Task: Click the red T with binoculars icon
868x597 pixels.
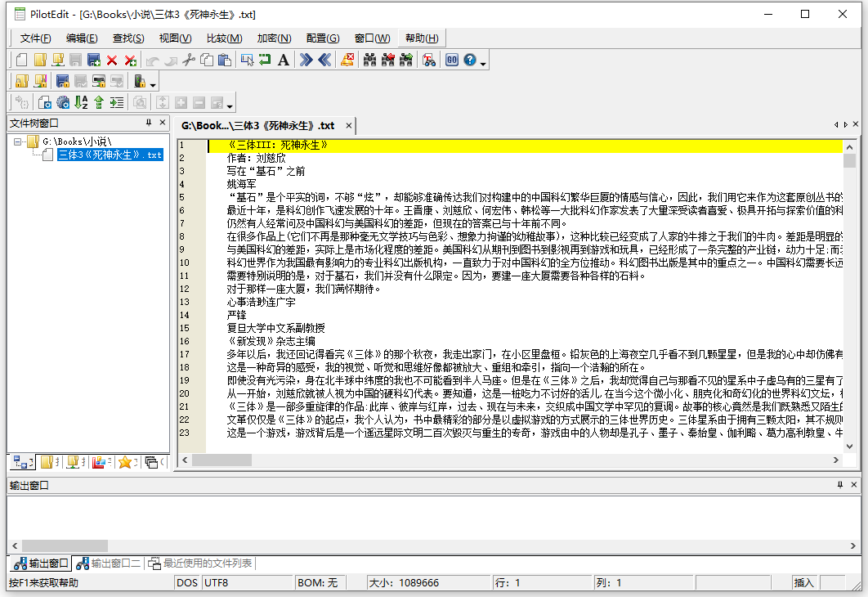Action: 428,60
